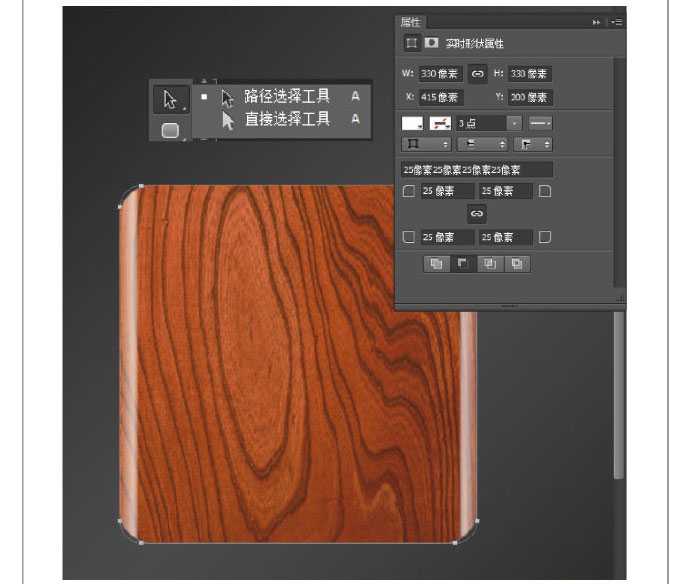The image size is (690, 584).
Task: Toggle the width-height link icon
Action: pyautogui.click(x=477, y=74)
